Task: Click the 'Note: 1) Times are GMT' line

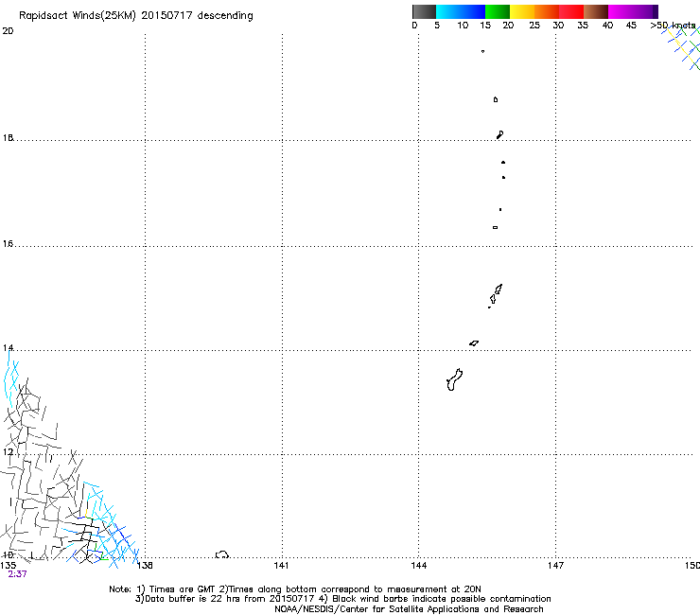Action: pyautogui.click(x=295, y=589)
